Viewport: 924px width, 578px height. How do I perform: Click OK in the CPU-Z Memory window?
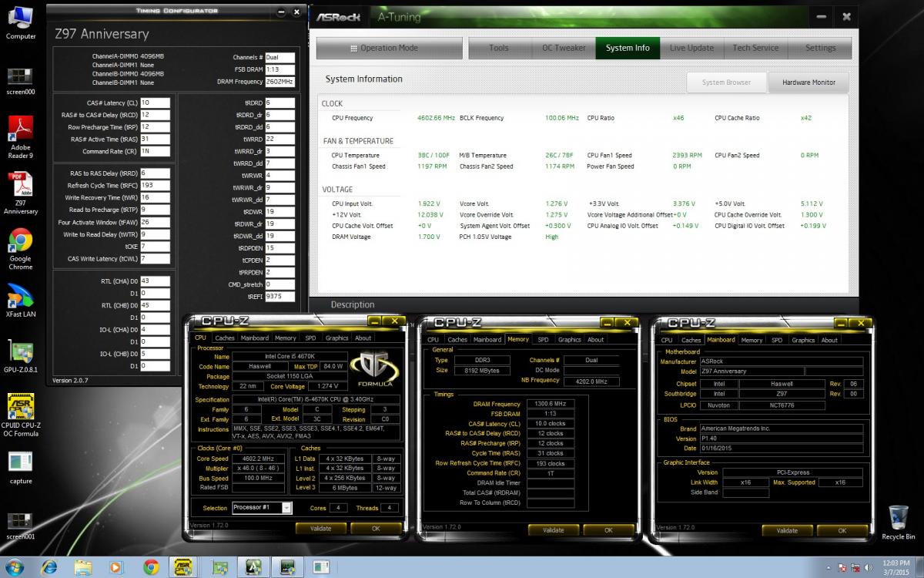coord(608,530)
